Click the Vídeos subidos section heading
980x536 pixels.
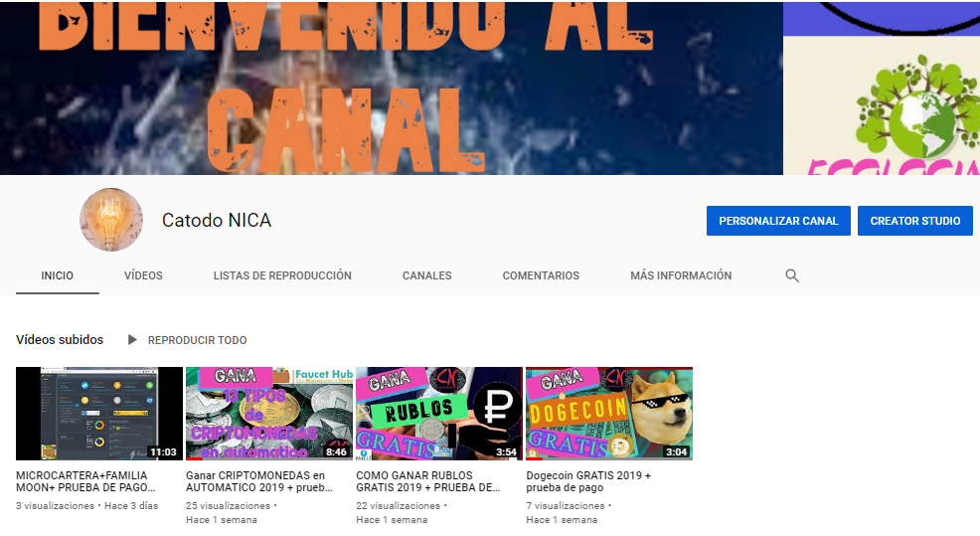click(60, 340)
